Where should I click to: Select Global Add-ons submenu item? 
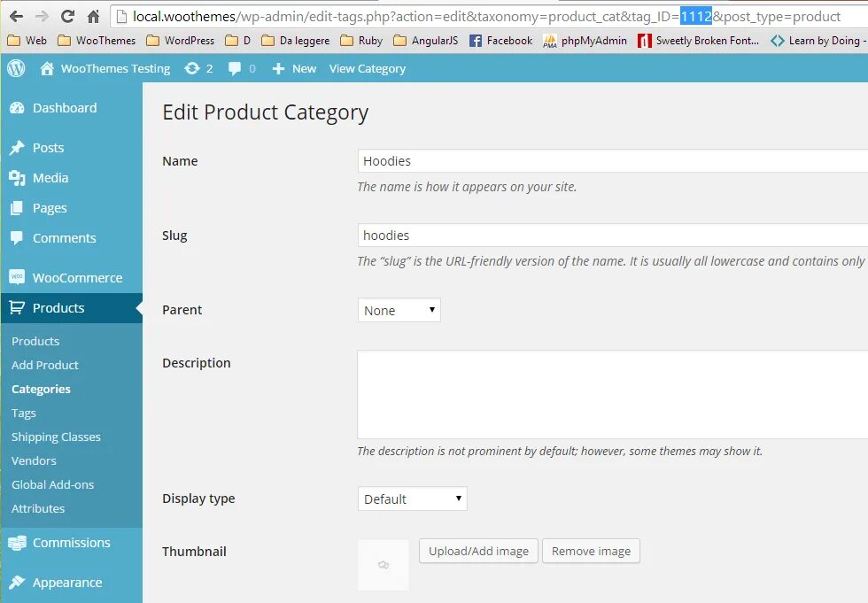[52, 484]
